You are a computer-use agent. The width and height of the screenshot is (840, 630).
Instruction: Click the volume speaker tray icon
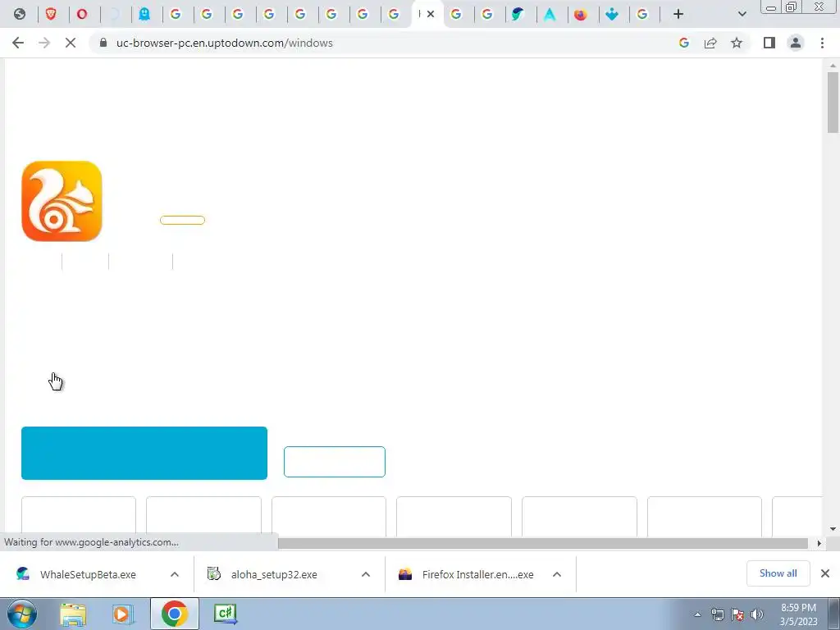click(x=757, y=614)
